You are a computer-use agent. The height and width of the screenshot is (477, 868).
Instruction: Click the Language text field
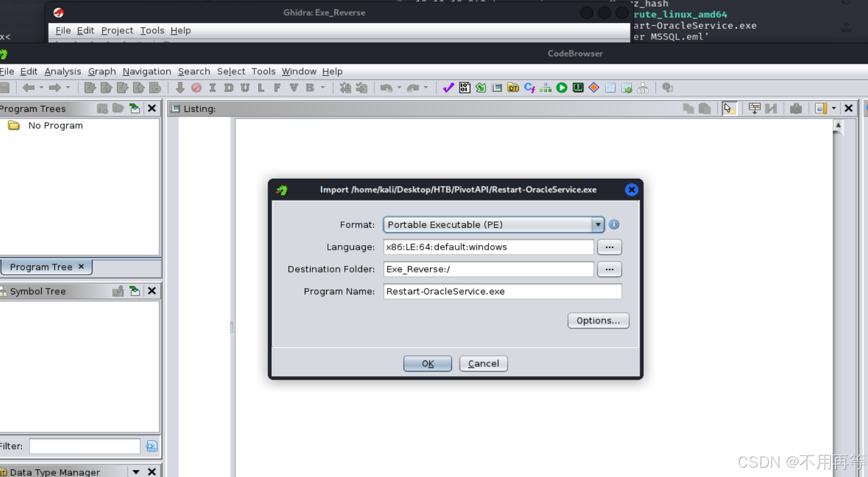pos(488,247)
